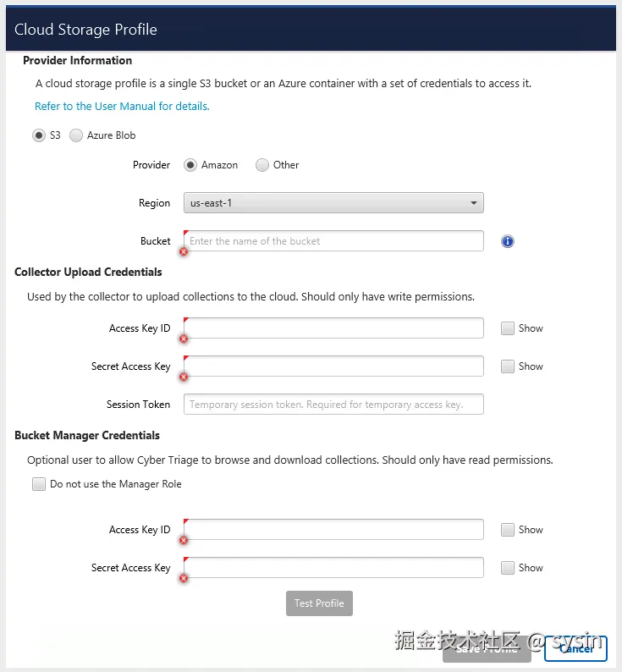This screenshot has width=622, height=672.
Task: Click the Cancel button
Action: [575, 648]
